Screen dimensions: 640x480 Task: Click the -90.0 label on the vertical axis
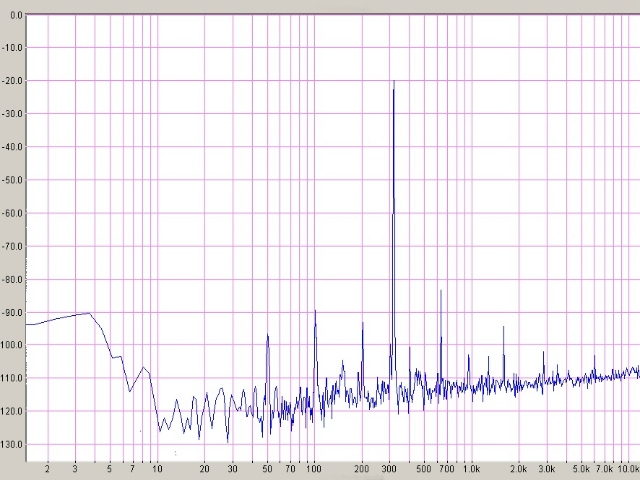(x=13, y=312)
